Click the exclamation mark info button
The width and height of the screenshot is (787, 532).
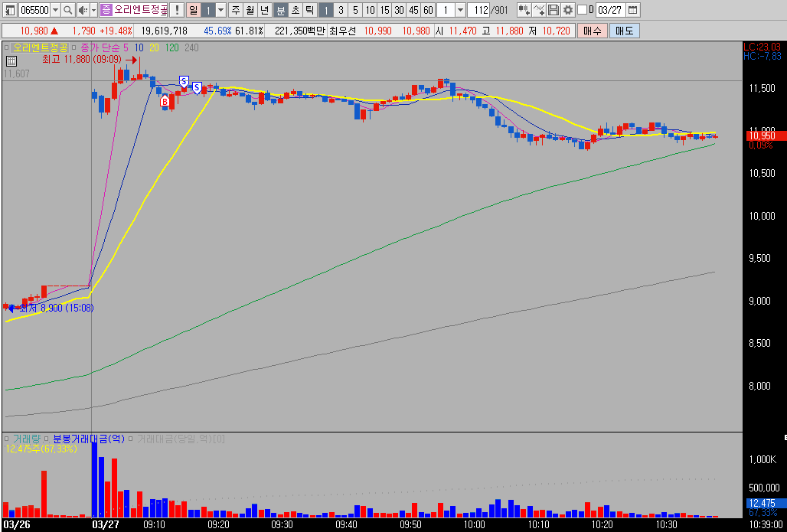click(x=177, y=9)
